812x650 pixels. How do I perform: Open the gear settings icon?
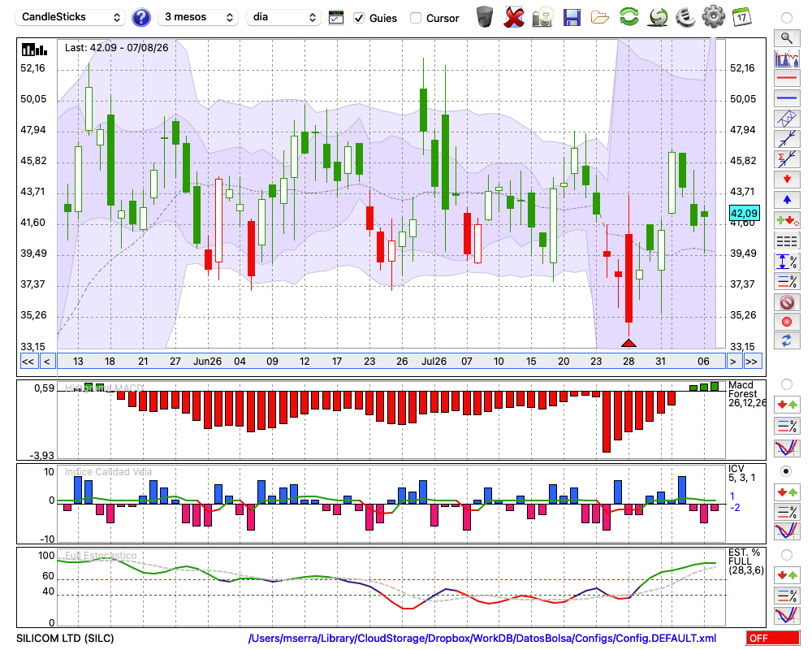coord(713,16)
